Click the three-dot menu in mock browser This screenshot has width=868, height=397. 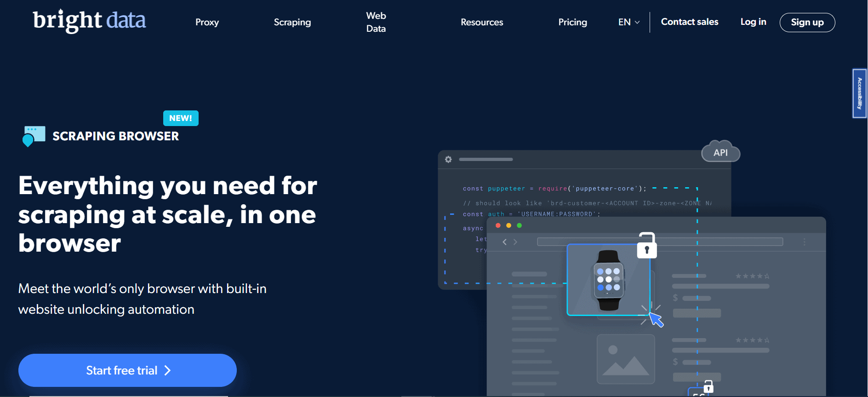(x=804, y=242)
